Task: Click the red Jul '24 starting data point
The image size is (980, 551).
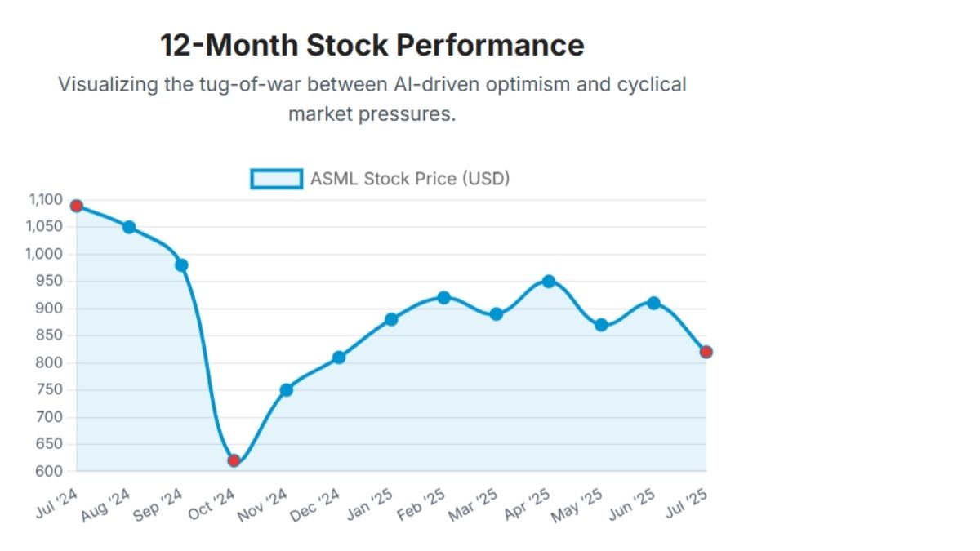Action: click(x=77, y=206)
